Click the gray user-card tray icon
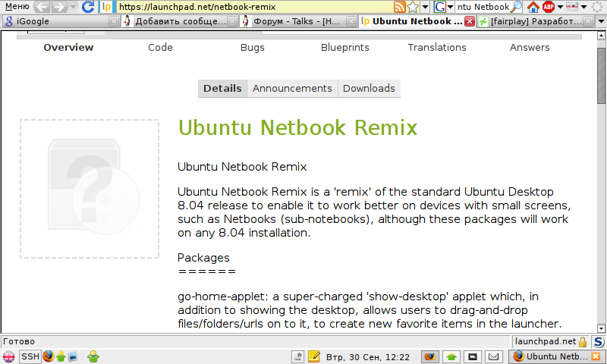The image size is (607, 364). tap(297, 356)
